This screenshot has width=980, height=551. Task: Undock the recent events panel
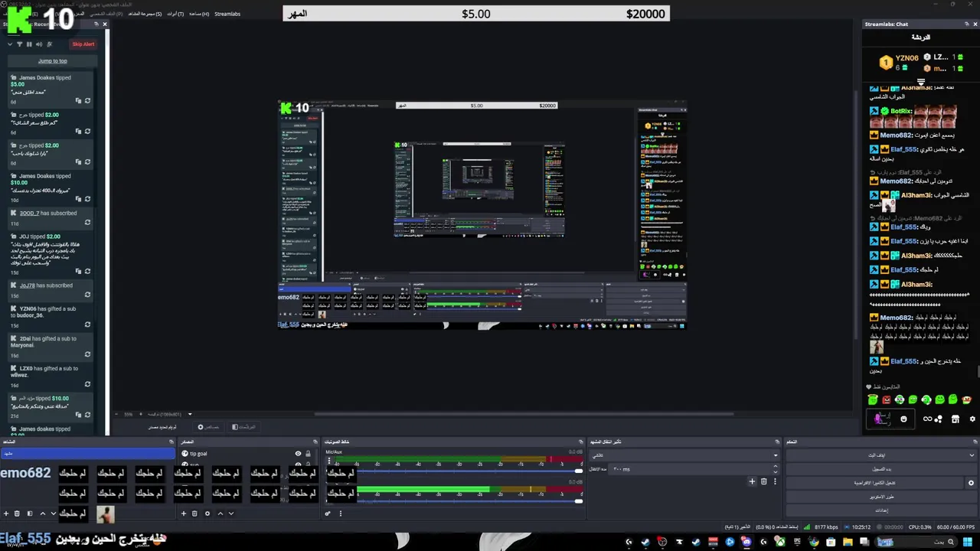pyautogui.click(x=96, y=24)
